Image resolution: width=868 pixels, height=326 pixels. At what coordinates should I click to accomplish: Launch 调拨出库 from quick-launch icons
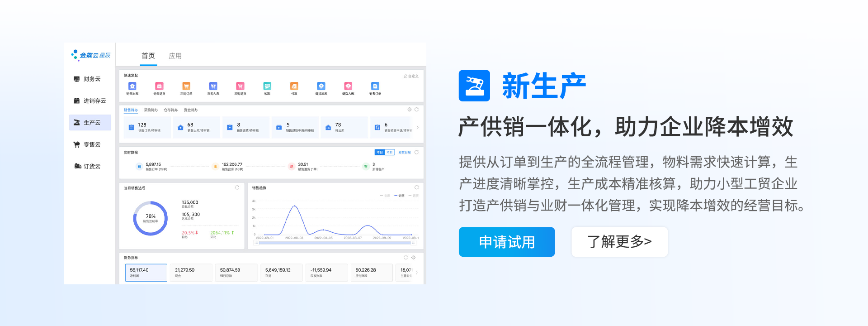point(321,86)
